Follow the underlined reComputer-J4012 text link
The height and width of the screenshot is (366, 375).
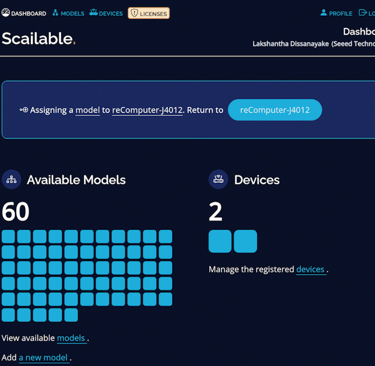[147, 110]
